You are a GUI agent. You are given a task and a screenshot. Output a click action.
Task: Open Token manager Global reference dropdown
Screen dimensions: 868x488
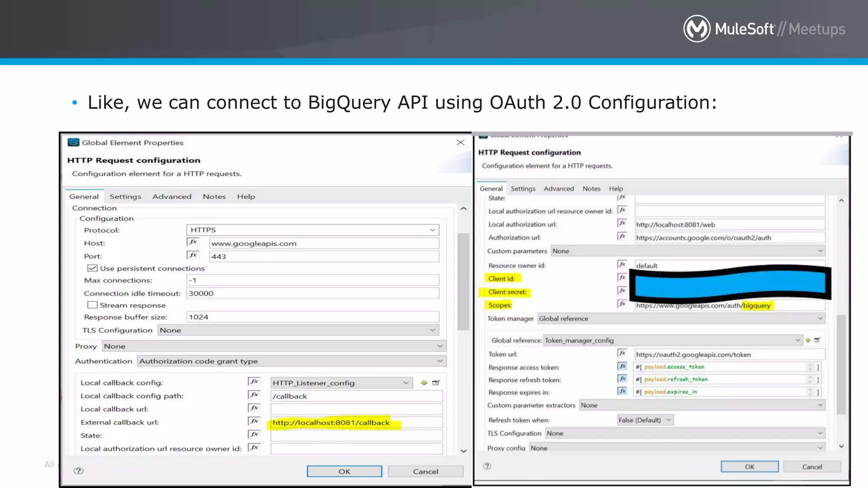pyautogui.click(x=681, y=319)
